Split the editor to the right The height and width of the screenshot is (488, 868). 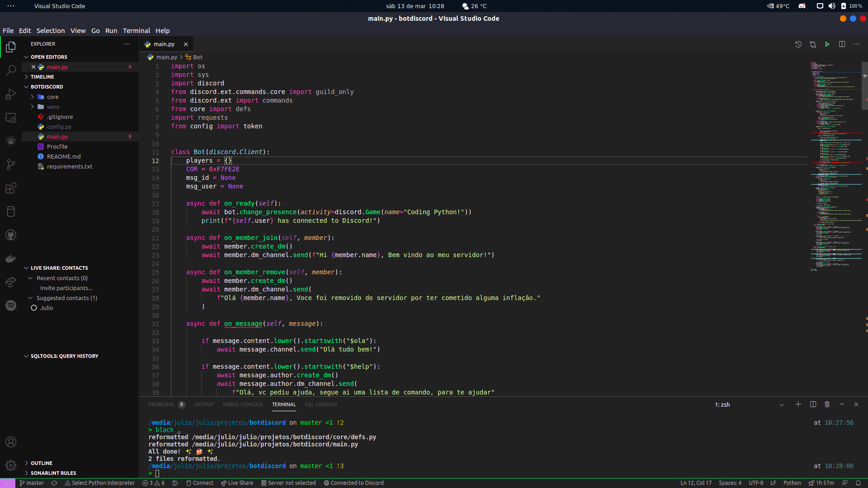[x=842, y=44]
